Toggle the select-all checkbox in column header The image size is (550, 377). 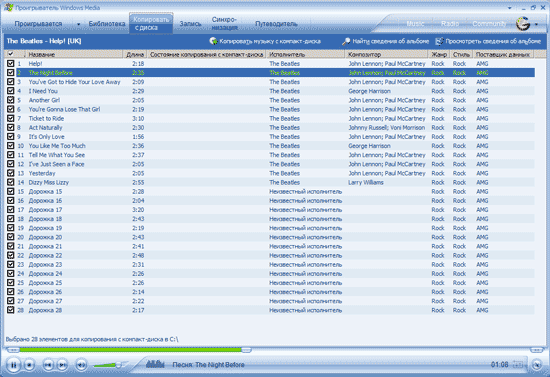(x=11, y=54)
